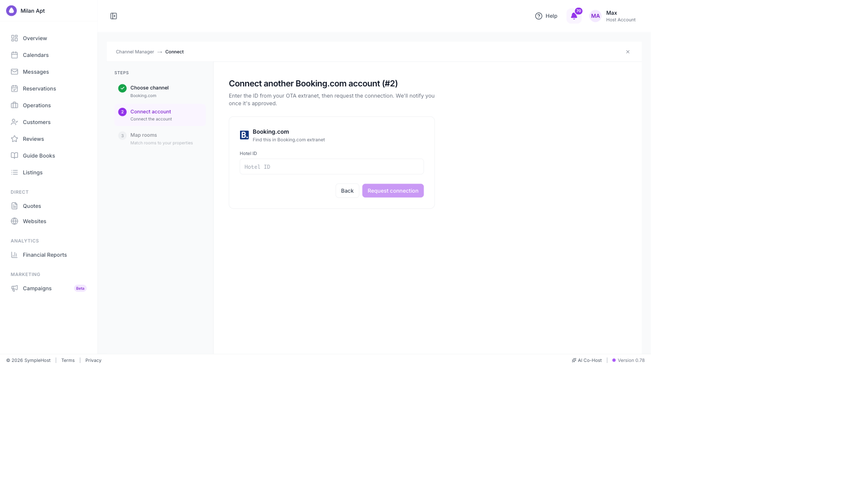868x488 pixels.
Task: Click the Quotes document icon
Action: point(14,206)
